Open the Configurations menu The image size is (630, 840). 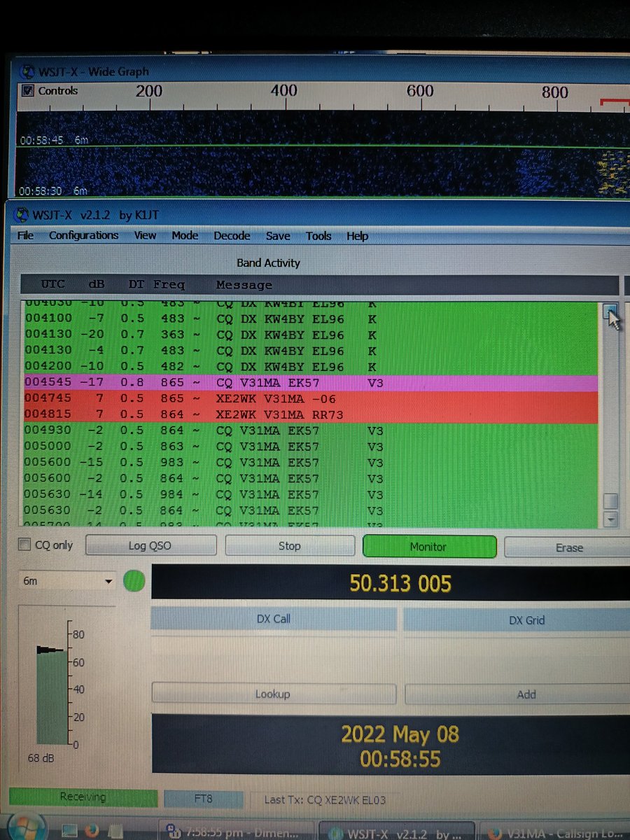pos(84,236)
